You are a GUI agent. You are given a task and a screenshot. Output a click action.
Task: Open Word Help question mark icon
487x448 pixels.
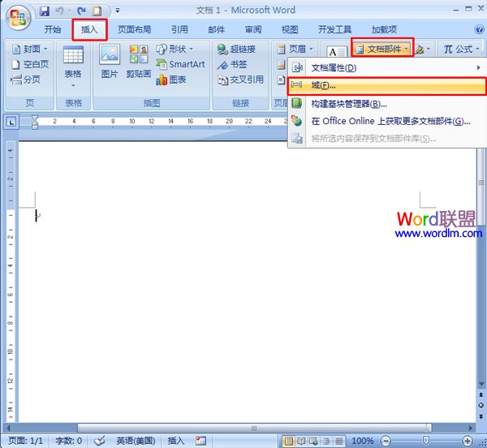[x=479, y=29]
